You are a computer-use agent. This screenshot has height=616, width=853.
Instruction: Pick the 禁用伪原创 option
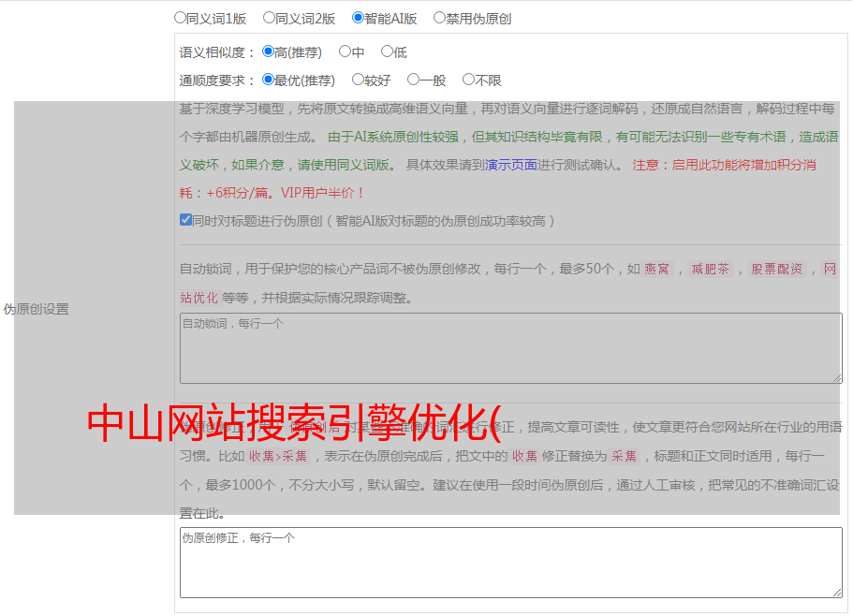(x=439, y=18)
